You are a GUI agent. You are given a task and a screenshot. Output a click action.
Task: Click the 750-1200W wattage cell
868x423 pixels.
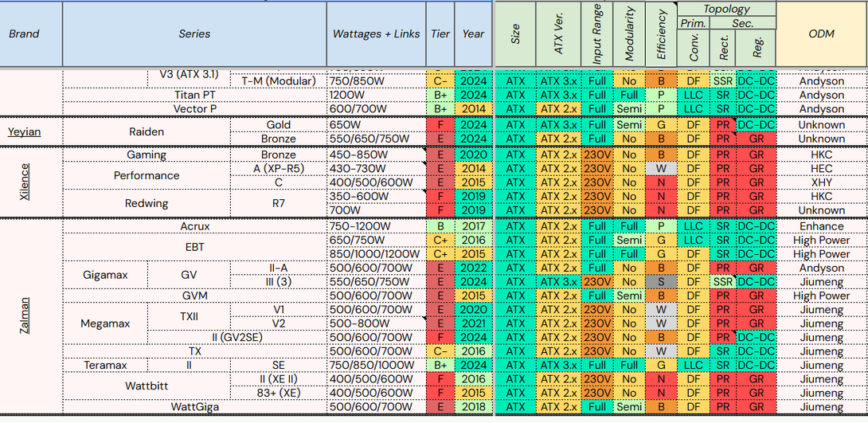[360, 226]
